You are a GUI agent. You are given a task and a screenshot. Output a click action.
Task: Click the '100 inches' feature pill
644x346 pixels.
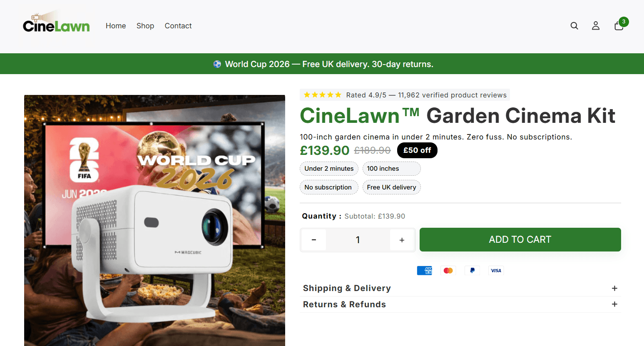pos(392,169)
